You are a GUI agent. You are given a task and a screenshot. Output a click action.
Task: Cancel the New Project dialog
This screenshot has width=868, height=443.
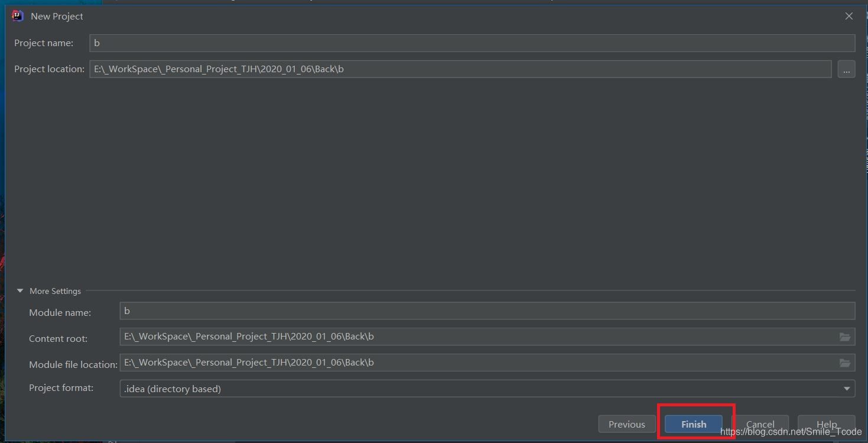(760, 424)
